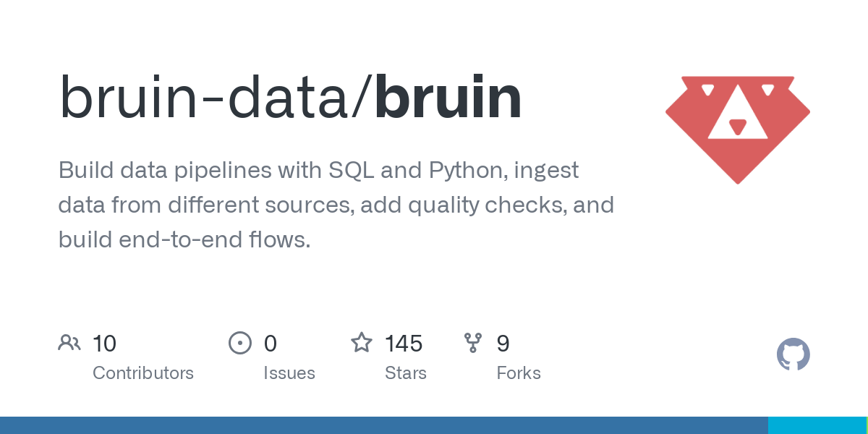Open the bold bruin repository name
Screen dimensions: 868x434
(x=448, y=98)
